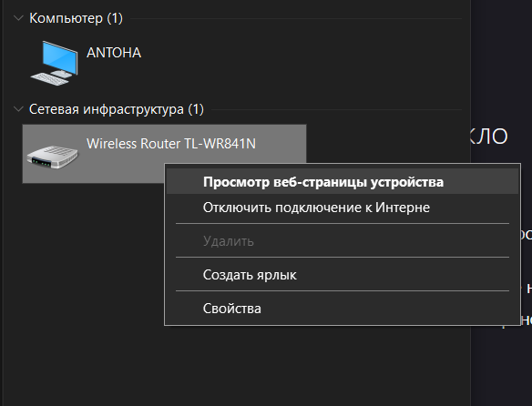Click the ANTOHA computer icon
This screenshot has width=532, height=406.
(x=55, y=63)
